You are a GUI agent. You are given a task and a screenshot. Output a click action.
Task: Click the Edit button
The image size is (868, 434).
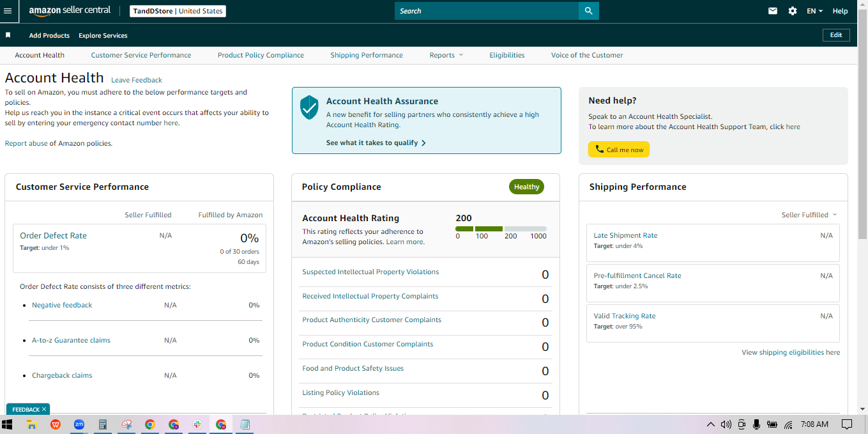836,35
